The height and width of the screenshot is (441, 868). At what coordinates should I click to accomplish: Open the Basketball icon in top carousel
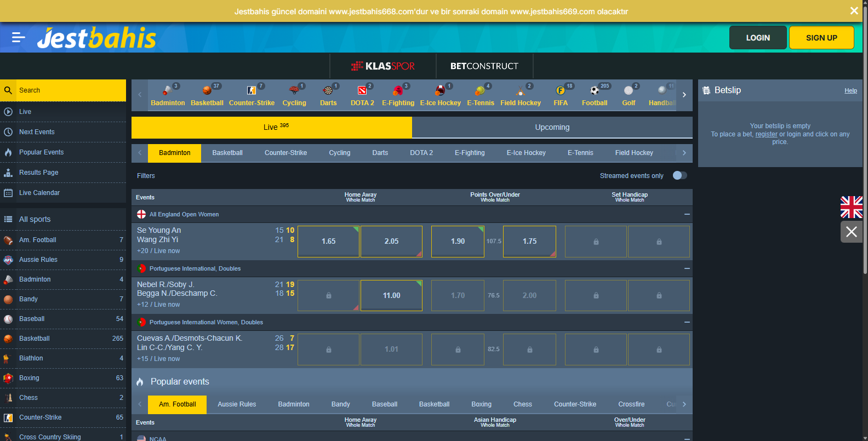[x=207, y=91]
